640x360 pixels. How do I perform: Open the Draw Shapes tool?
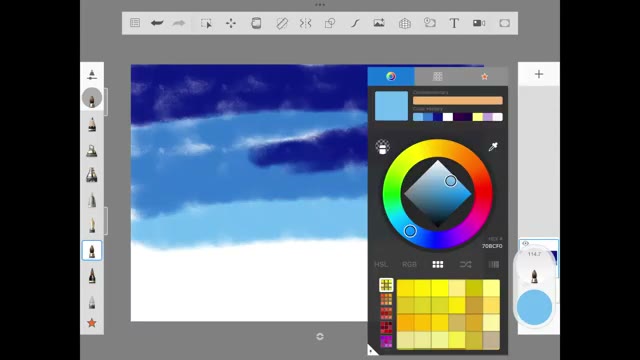330,23
